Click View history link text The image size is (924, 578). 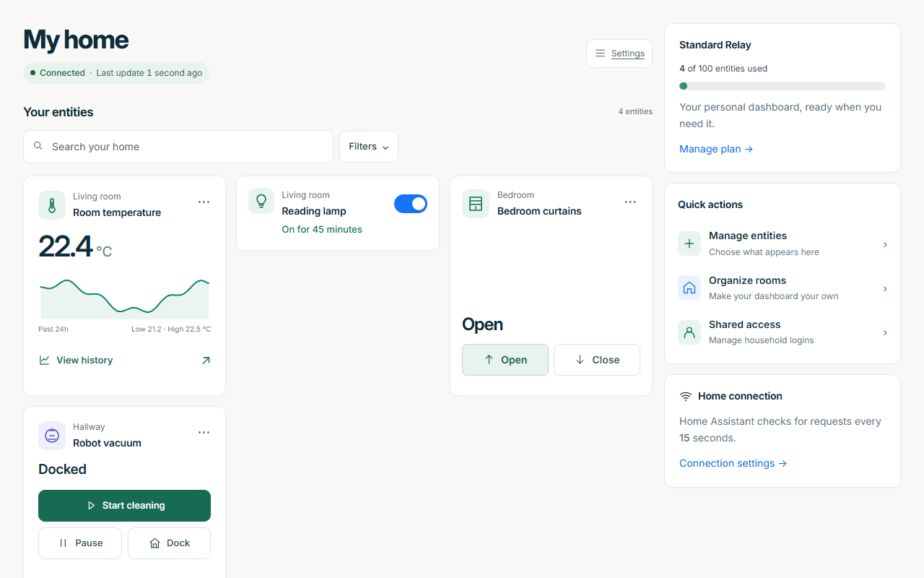pyautogui.click(x=84, y=360)
